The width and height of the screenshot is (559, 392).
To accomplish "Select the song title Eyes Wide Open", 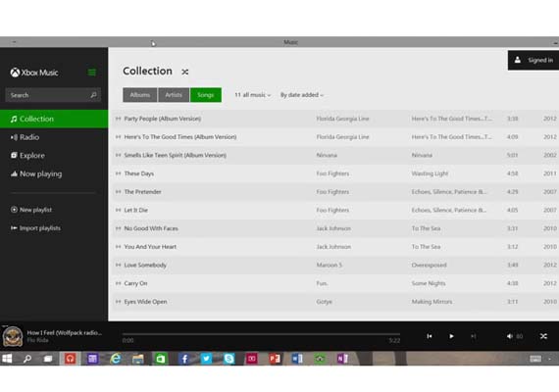I will click(x=145, y=302).
